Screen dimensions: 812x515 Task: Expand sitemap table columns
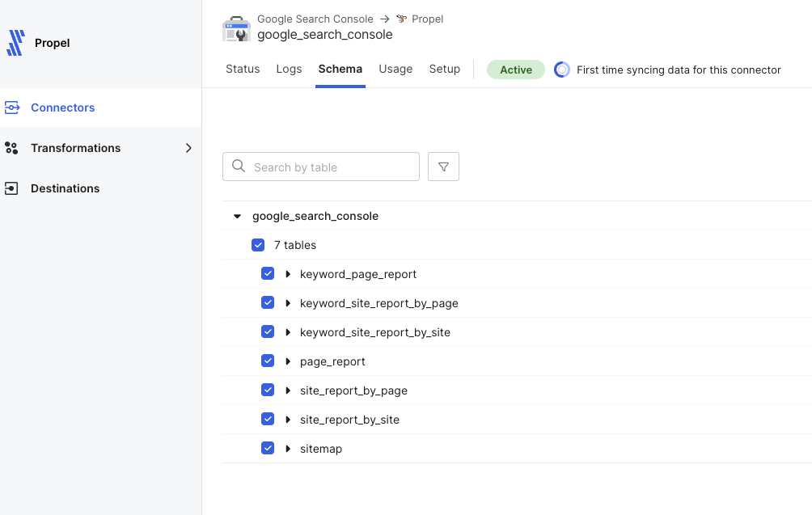coord(288,448)
